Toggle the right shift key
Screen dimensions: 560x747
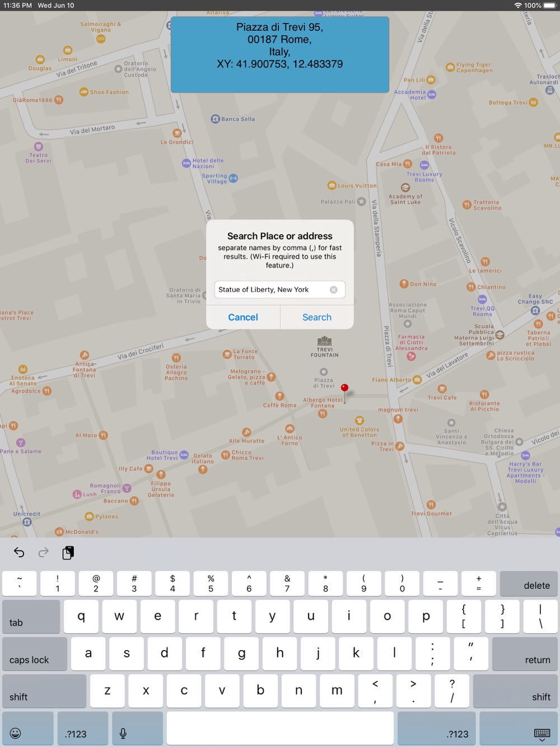pos(515,691)
